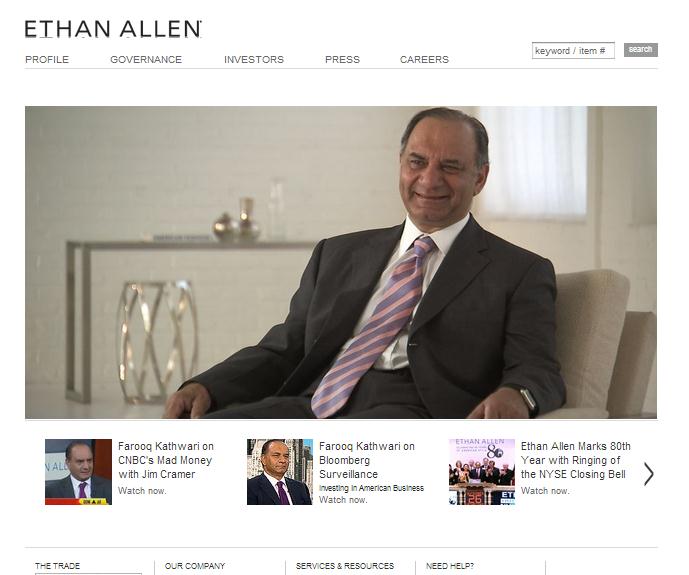
Task: Click 'Watch now.' under NYSE Closing Bell story
Action: click(x=545, y=491)
